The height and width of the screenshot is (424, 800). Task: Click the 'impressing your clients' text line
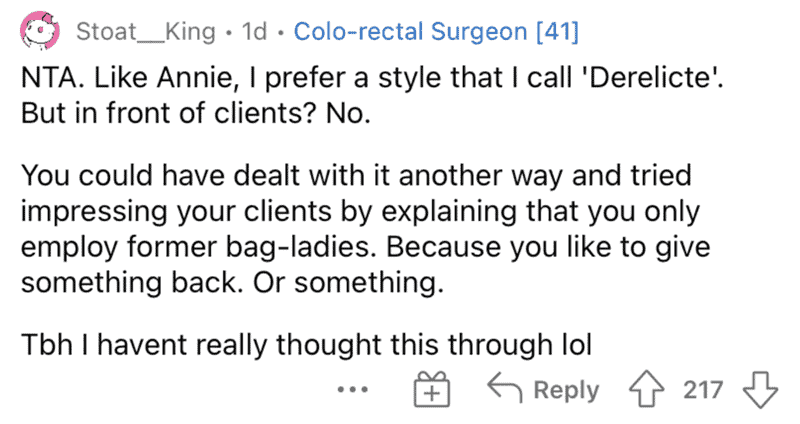[x=360, y=211]
